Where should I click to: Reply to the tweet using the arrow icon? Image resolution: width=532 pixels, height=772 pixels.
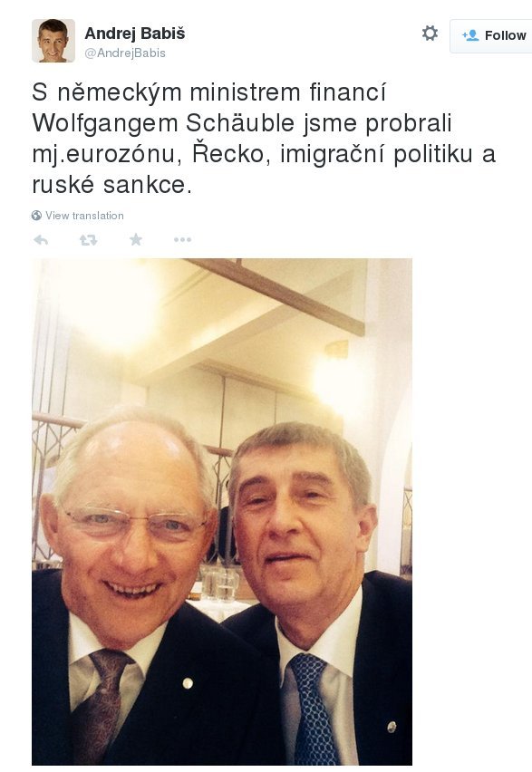[x=41, y=240]
